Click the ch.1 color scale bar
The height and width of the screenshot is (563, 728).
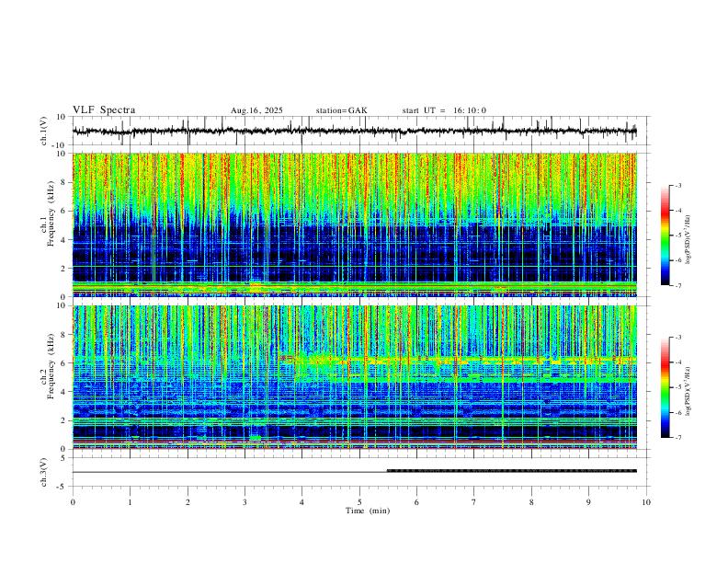click(x=665, y=236)
